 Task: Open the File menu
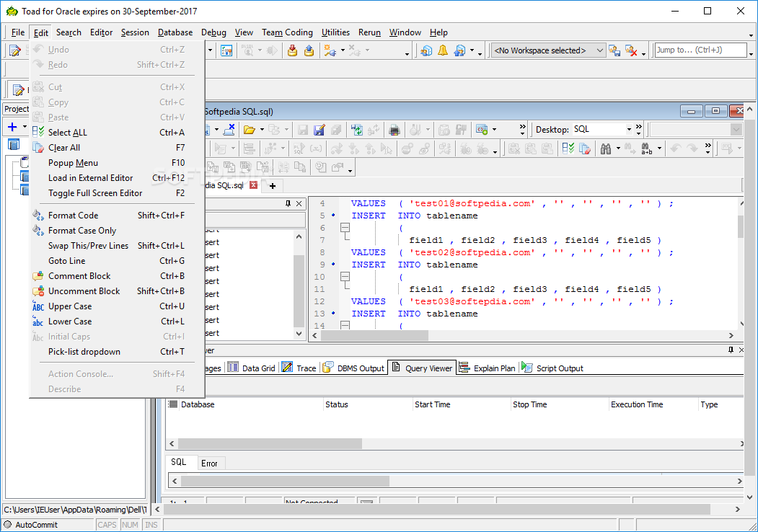pos(18,32)
